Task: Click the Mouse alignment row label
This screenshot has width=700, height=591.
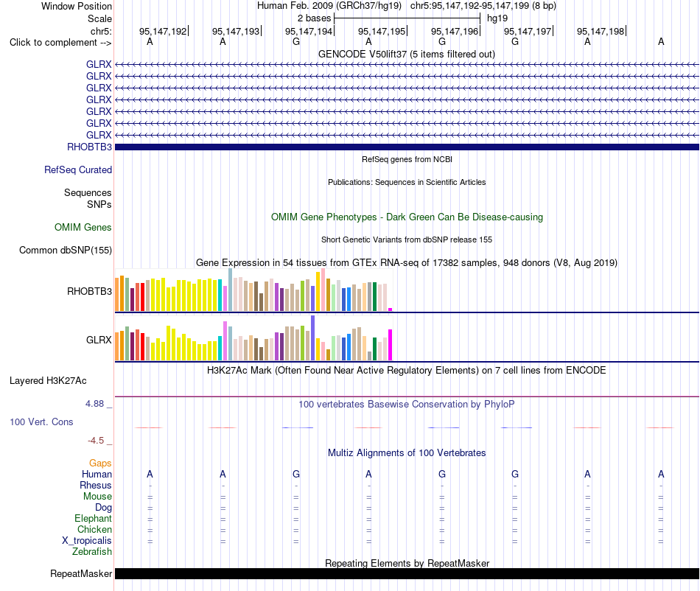Action: pyautogui.click(x=97, y=497)
